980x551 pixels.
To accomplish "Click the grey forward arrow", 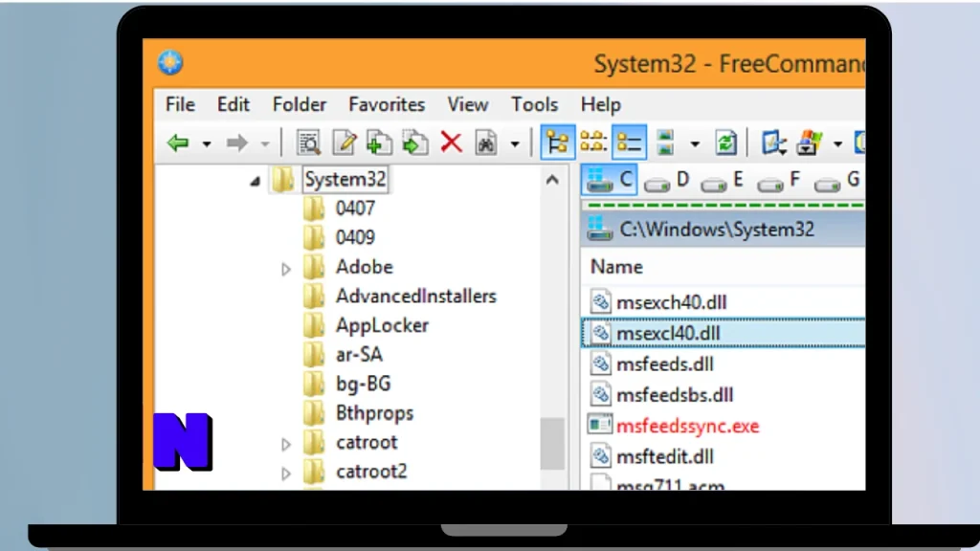I will pos(237,143).
